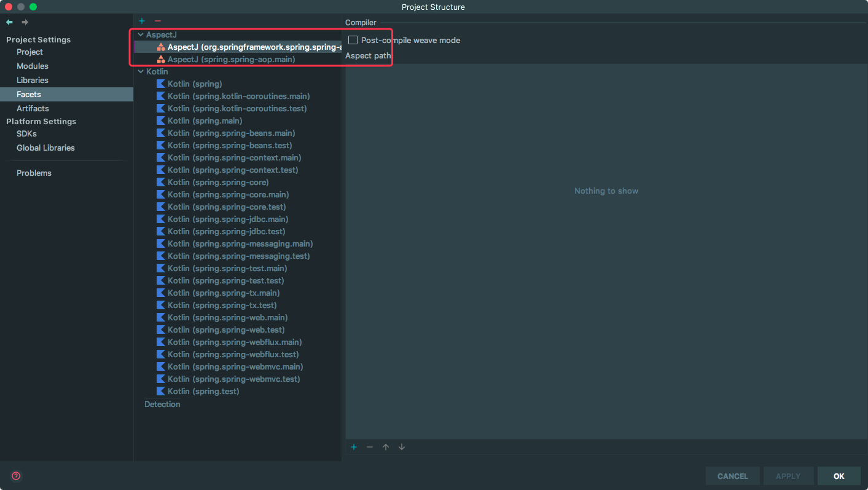Image resolution: width=868 pixels, height=490 pixels.
Task: Click Kotlin icon for spring.main facet
Action: tap(161, 121)
